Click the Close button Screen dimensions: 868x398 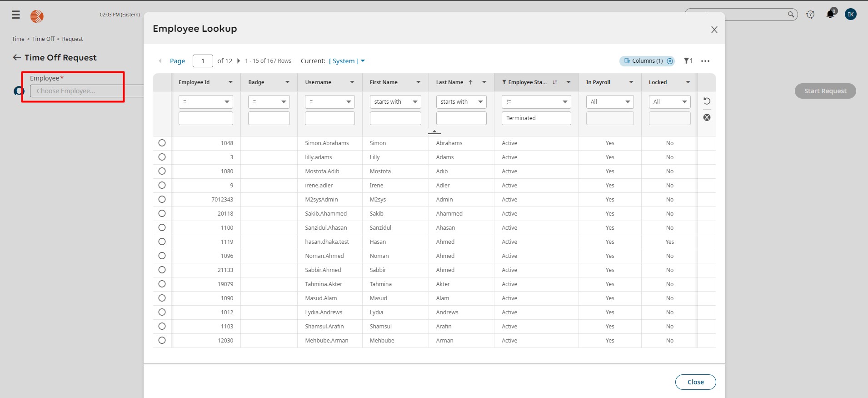[x=695, y=382]
